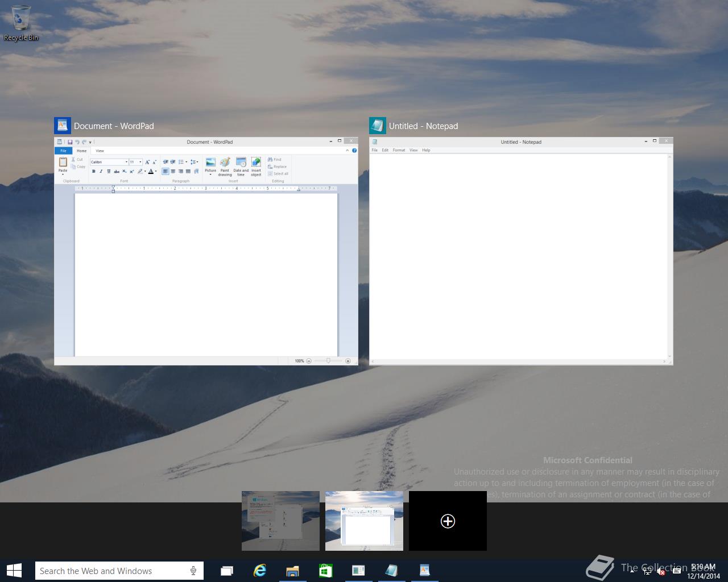
Task: Click the Task View taskbar icon
Action: pos(226,571)
